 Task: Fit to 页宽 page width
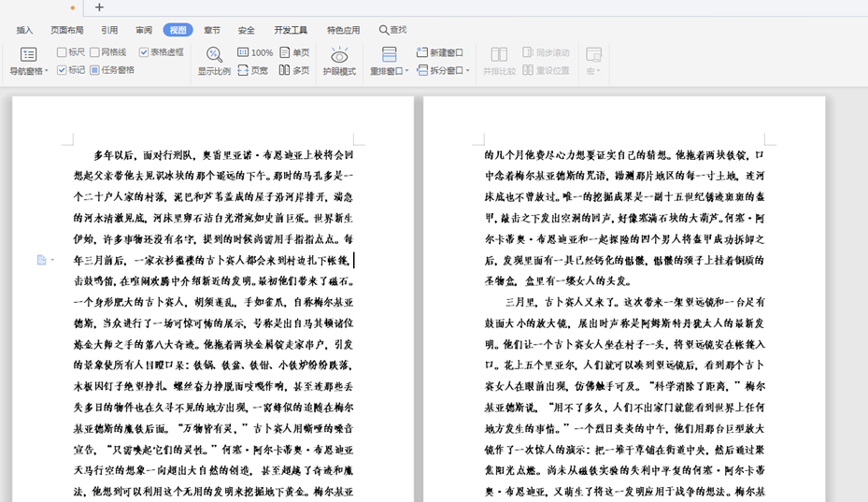click(x=253, y=70)
